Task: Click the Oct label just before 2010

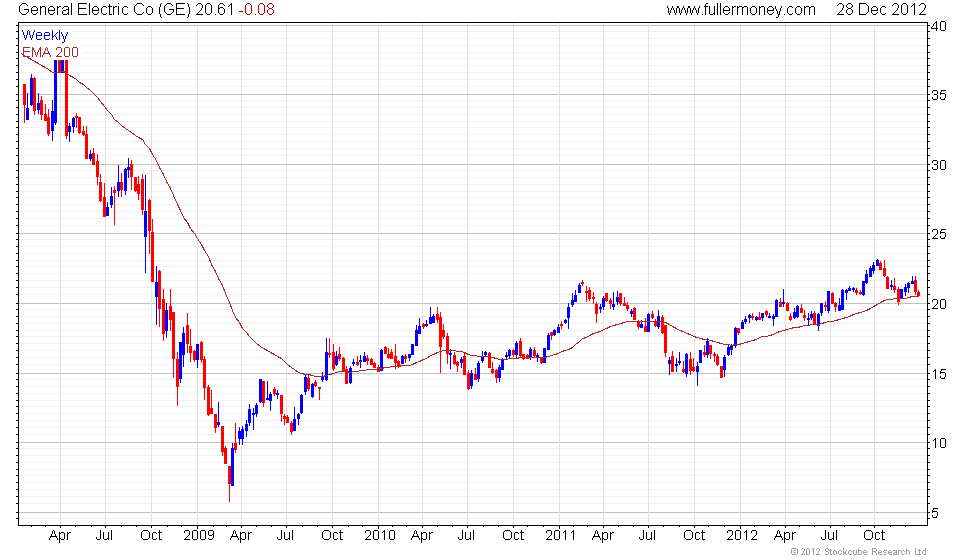Action: (x=332, y=536)
